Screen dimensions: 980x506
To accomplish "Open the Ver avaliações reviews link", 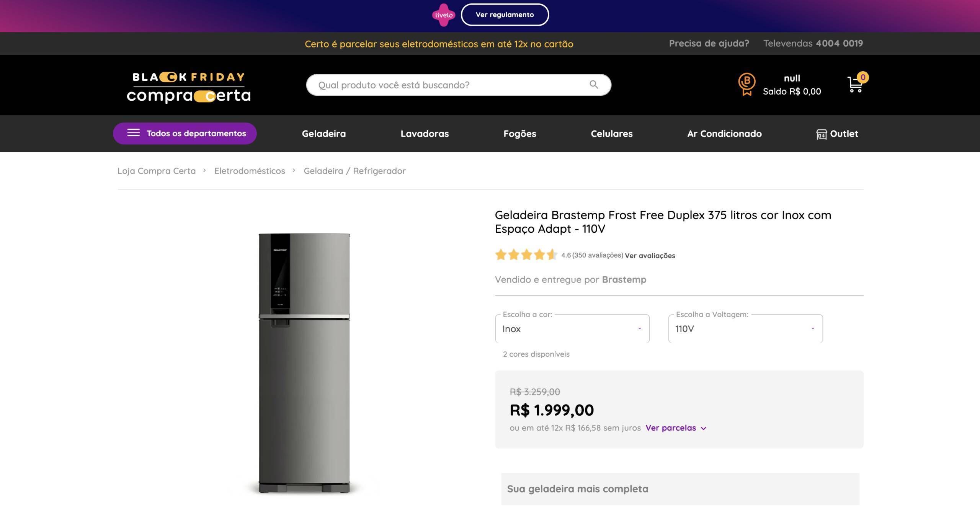I will click(650, 256).
